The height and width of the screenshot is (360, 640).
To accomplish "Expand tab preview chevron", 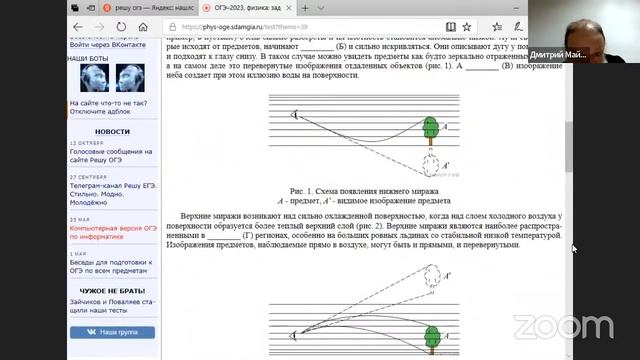I will pos(321,8).
